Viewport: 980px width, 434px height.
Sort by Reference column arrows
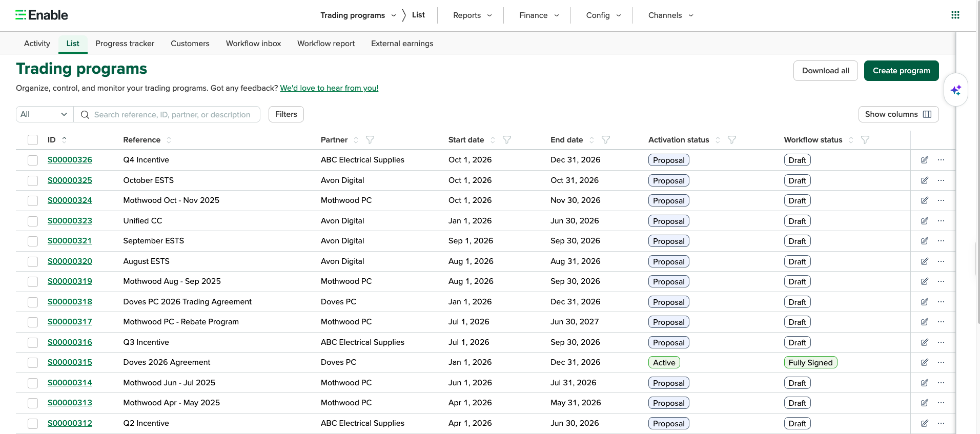pyautogui.click(x=169, y=140)
